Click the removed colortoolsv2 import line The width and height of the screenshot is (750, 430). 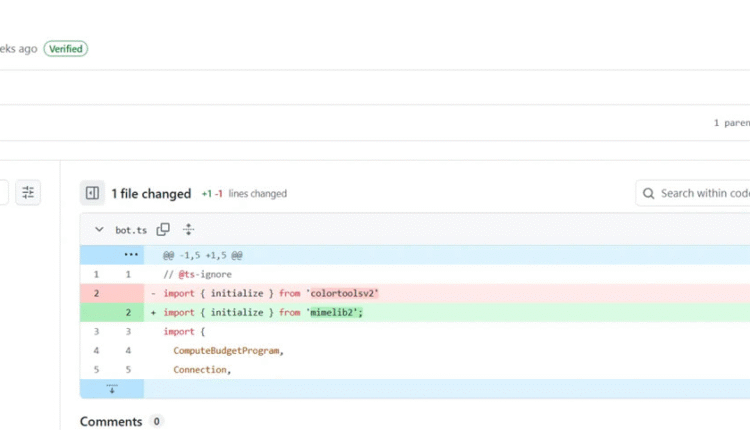[270, 293]
